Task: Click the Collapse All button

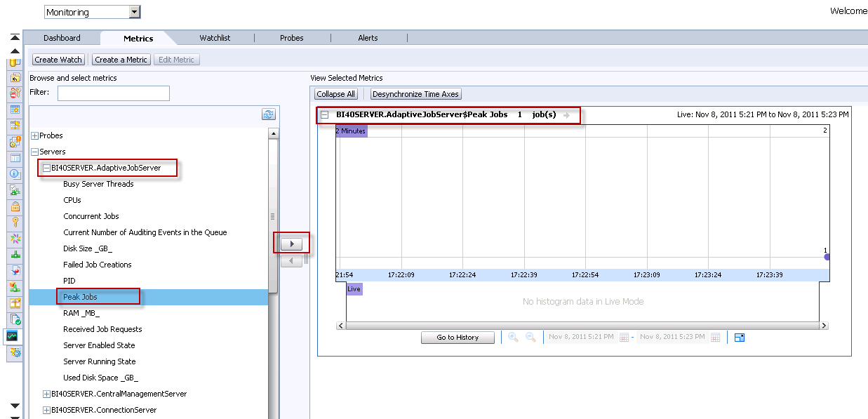Action: (336, 94)
